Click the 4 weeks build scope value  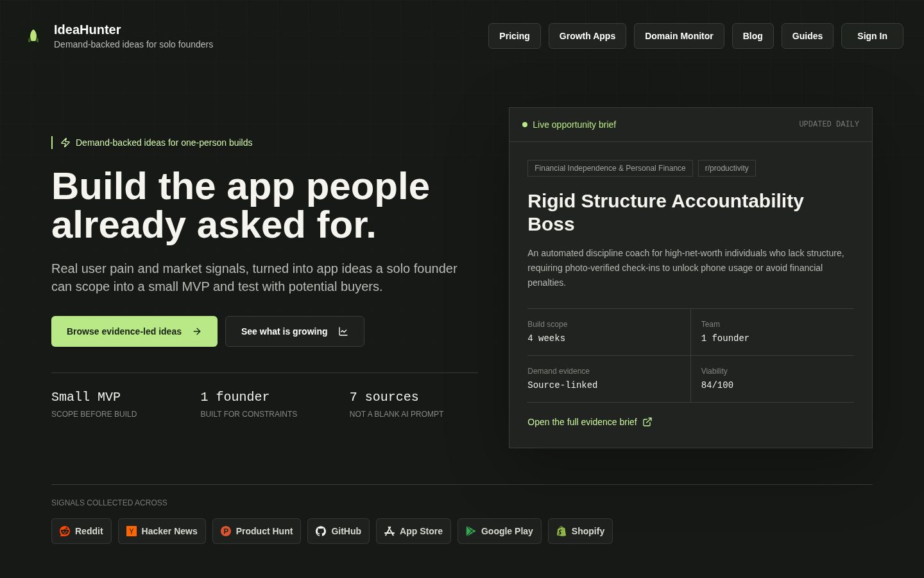547,338
